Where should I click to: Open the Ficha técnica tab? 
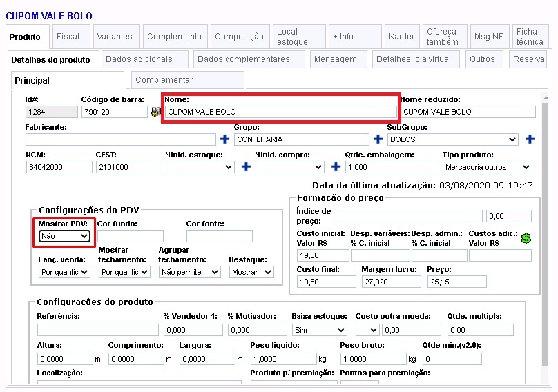tap(530, 37)
